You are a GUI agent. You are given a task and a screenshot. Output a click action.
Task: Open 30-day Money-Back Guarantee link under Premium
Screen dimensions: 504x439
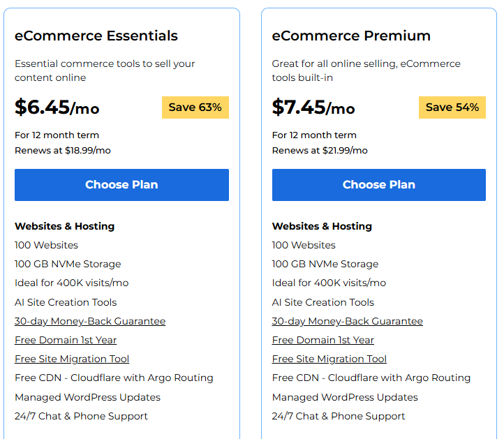[x=347, y=321]
